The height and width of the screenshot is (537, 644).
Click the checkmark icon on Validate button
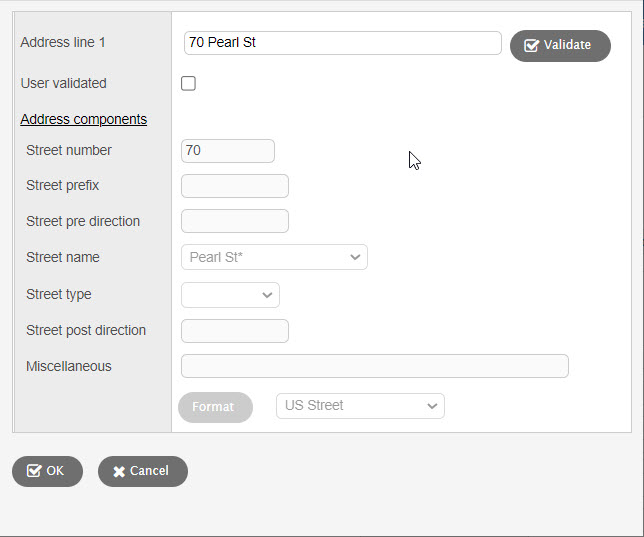531,45
